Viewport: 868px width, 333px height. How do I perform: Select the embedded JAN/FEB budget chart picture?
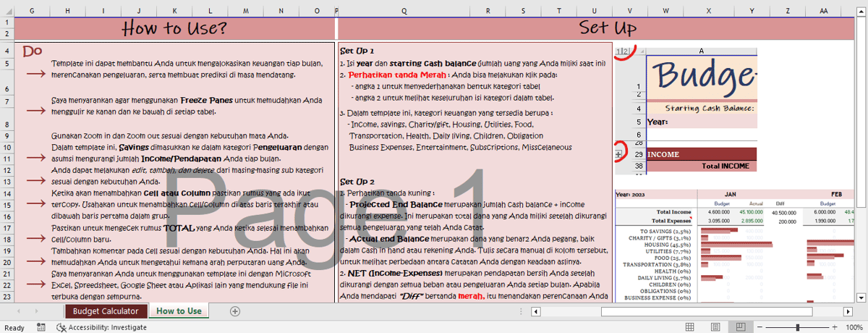click(735, 246)
